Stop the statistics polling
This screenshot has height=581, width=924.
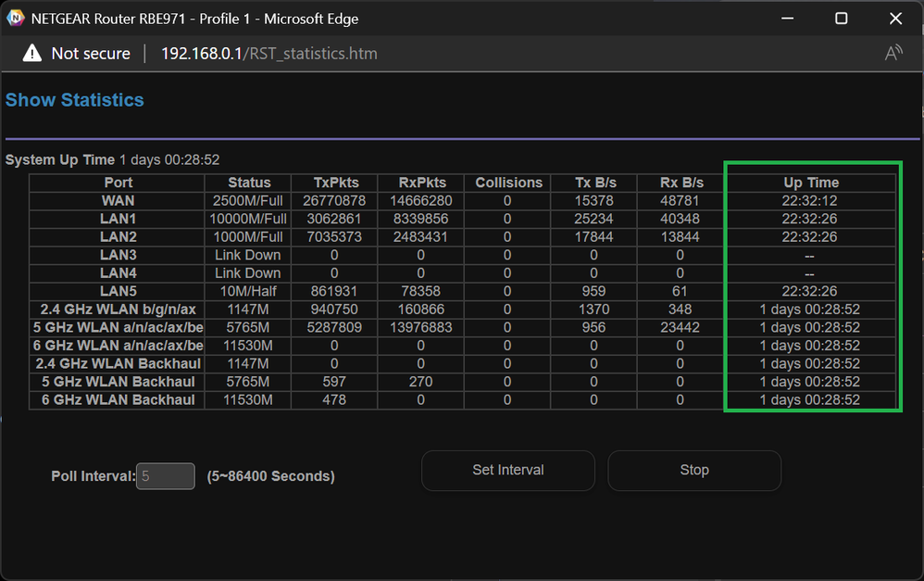pyautogui.click(x=693, y=470)
